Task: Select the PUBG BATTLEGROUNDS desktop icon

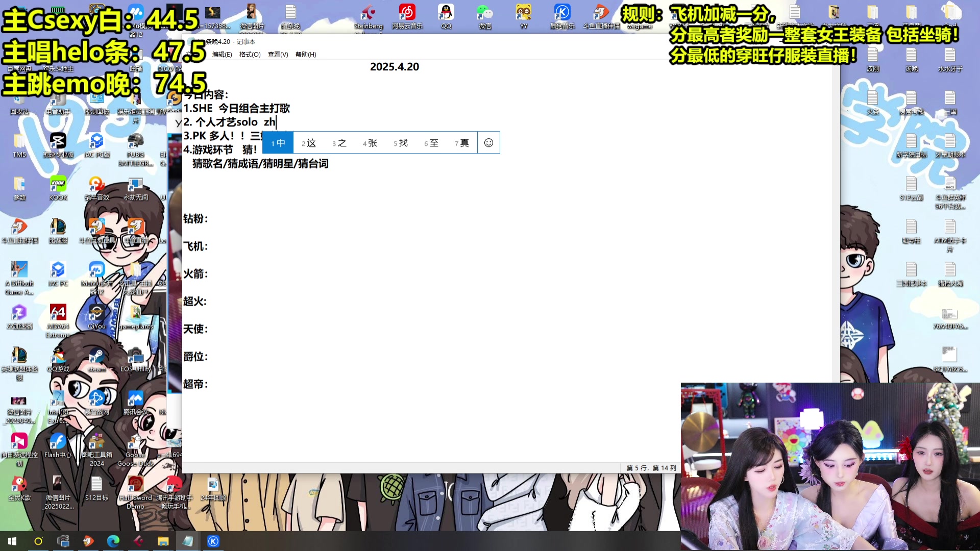Action: [x=135, y=149]
